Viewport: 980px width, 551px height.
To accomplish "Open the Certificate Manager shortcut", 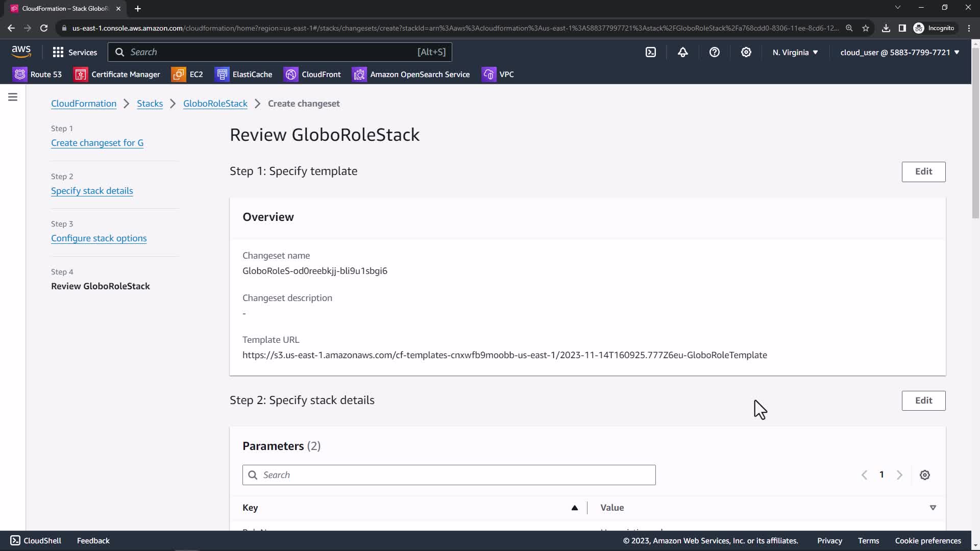I will [x=117, y=74].
